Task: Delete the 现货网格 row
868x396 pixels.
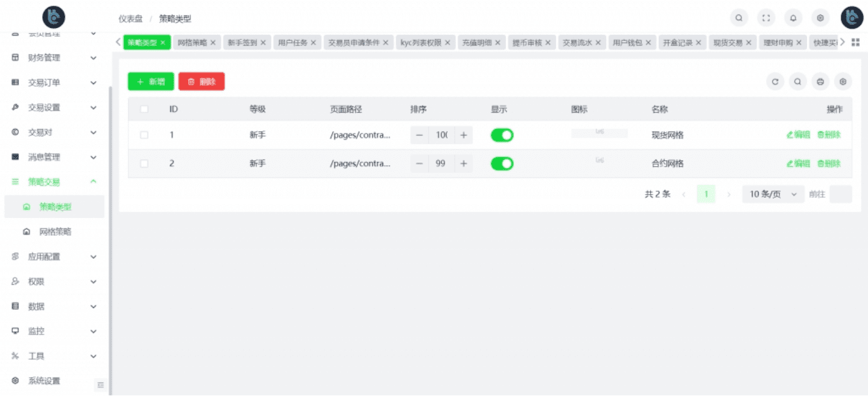Action: pyautogui.click(x=829, y=135)
